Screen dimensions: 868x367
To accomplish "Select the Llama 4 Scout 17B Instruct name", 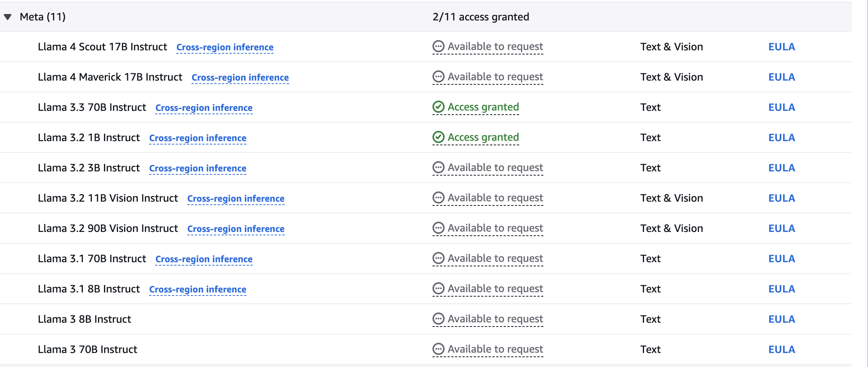I will click(x=102, y=47).
